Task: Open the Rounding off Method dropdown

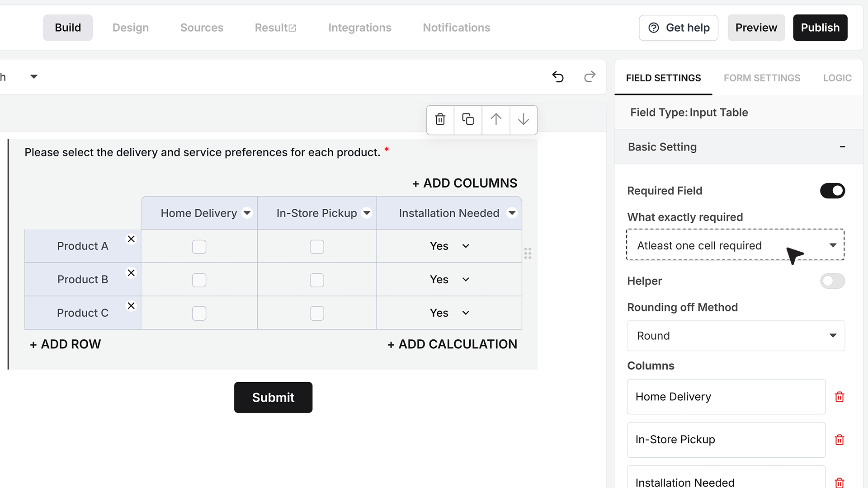Action: pos(736,336)
